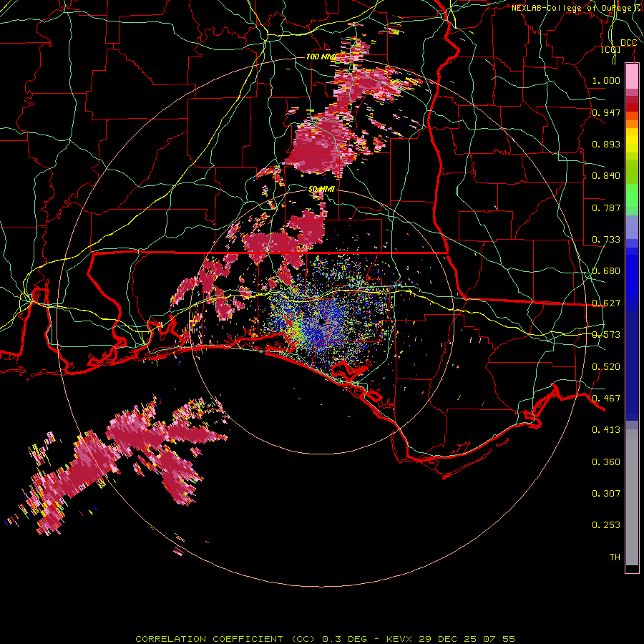Click the 0.840 scale value

606,176
